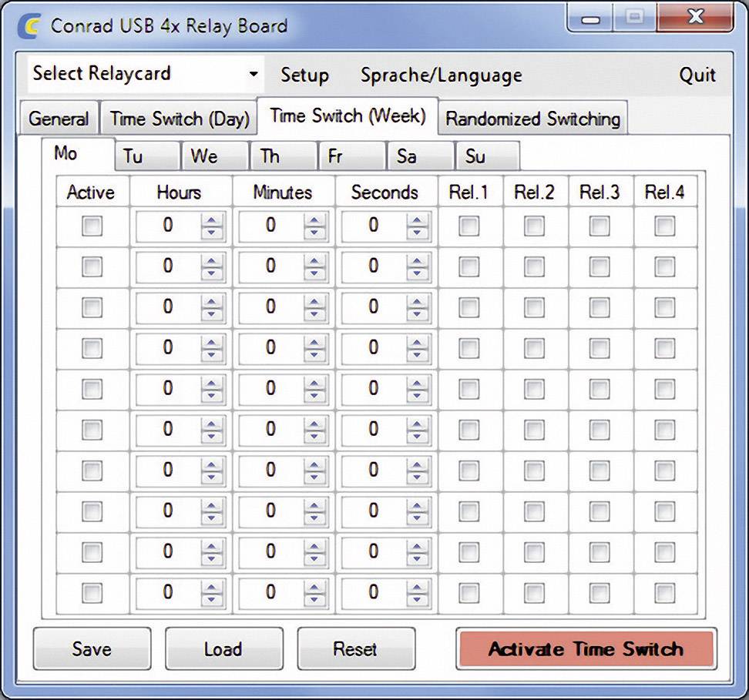Click the Seconds input field in fifth row
Viewport: 749px width, 700px height.
[374, 389]
